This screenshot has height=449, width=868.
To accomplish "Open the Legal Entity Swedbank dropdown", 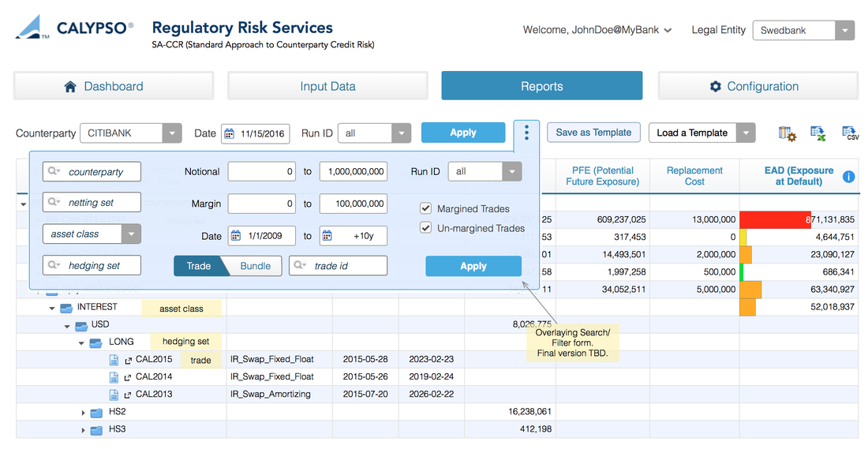I will 844,31.
